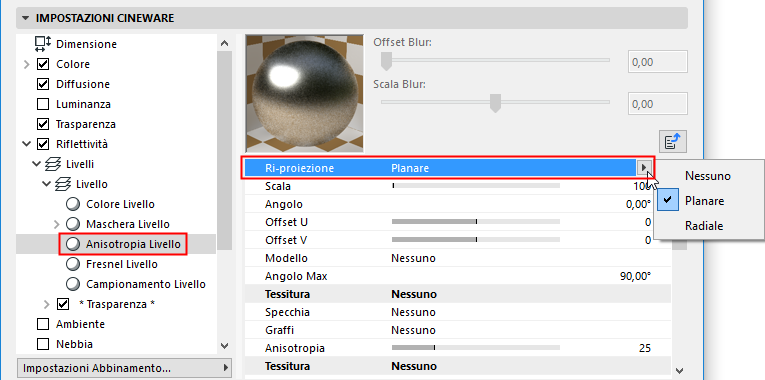Select the Ri-proiezione row label
This screenshot has height=380, width=765.
300,168
